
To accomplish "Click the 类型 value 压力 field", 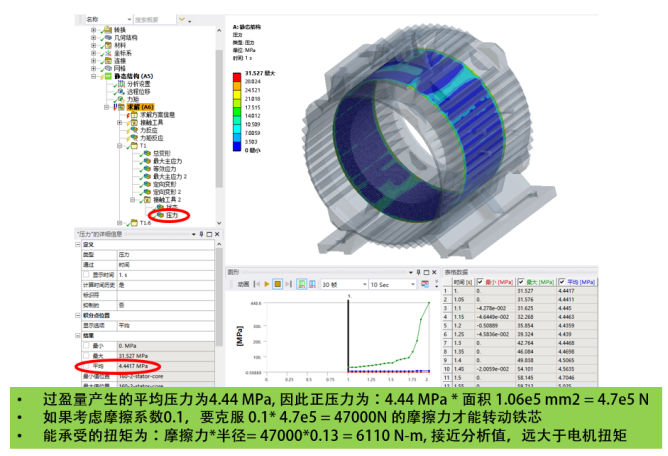I will click(166, 254).
